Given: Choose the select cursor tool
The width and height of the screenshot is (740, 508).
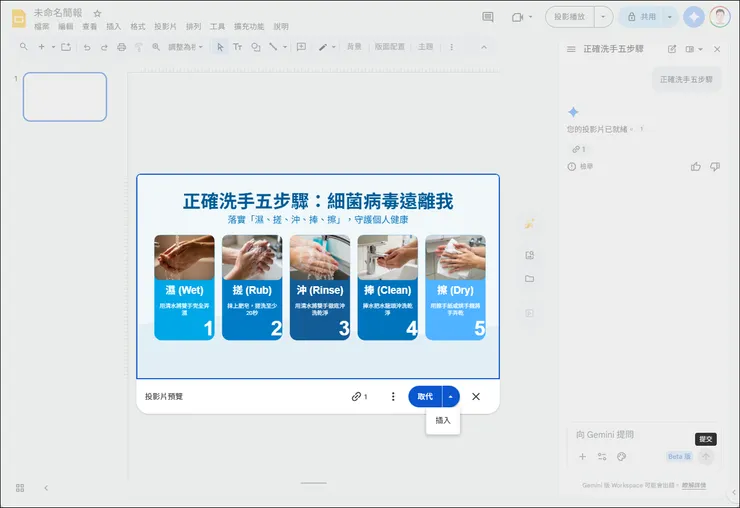Looking at the screenshot, I should pyautogui.click(x=220, y=47).
